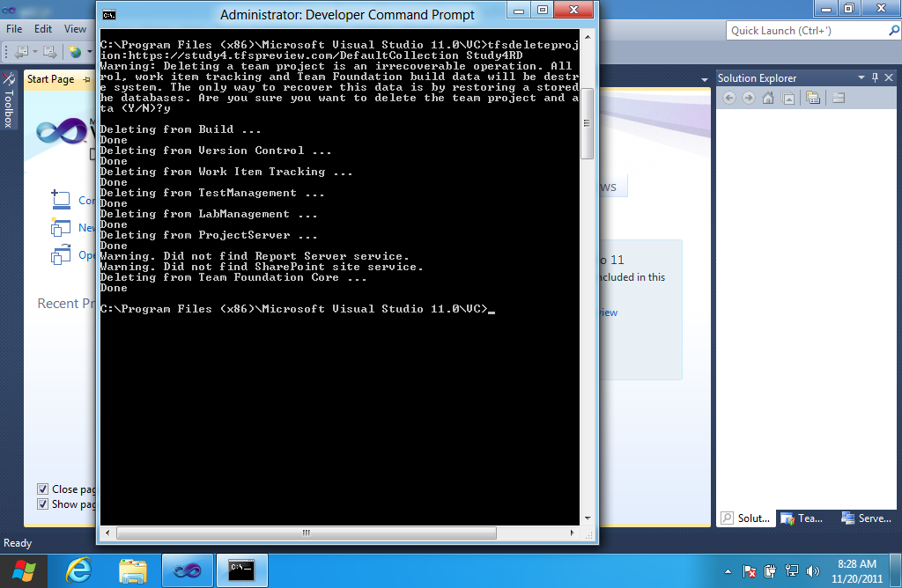Click Navigate Backward toolbar icon in Visual Studio

pos(22,52)
